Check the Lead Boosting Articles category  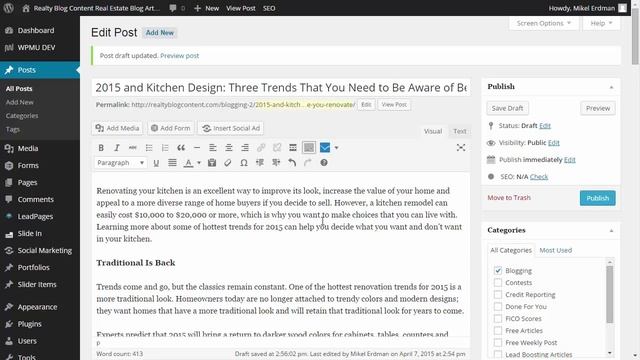(x=498, y=355)
